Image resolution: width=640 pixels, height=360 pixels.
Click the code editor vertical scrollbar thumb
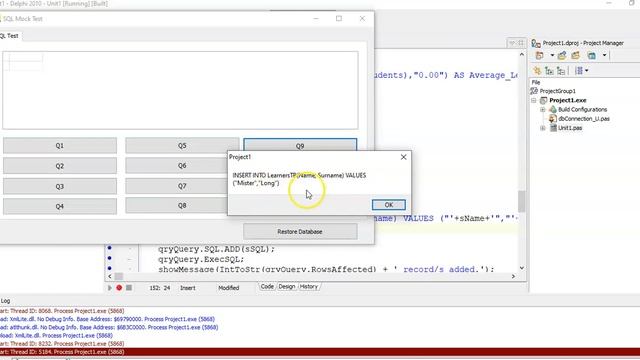coord(522,201)
